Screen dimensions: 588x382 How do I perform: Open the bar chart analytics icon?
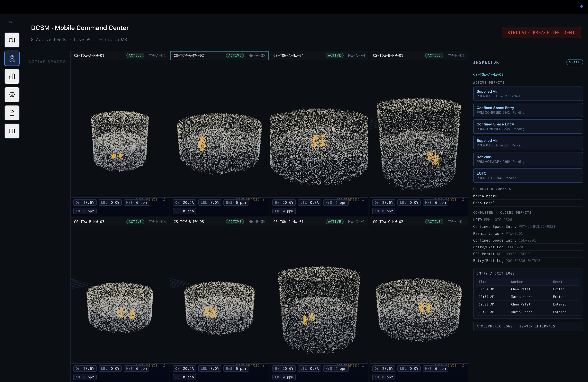12,77
